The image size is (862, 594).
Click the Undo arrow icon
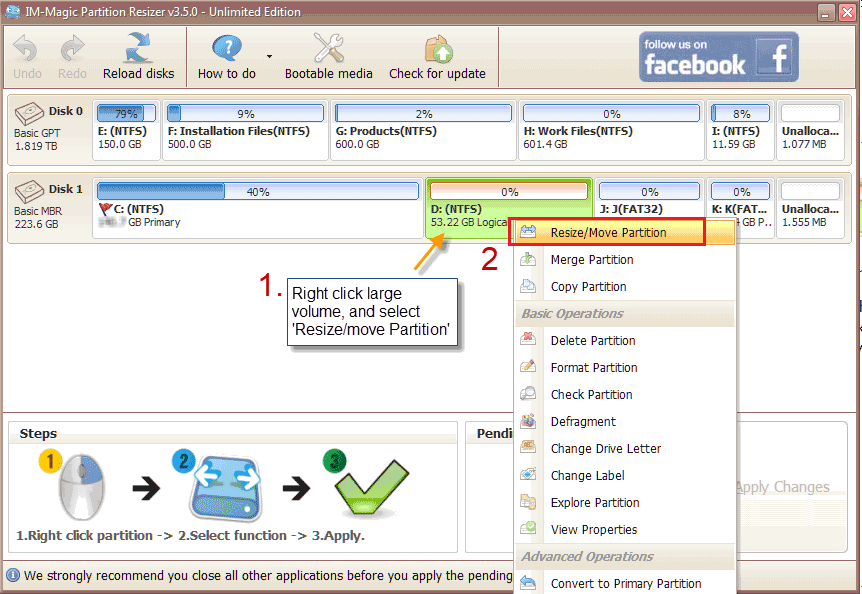coord(25,48)
